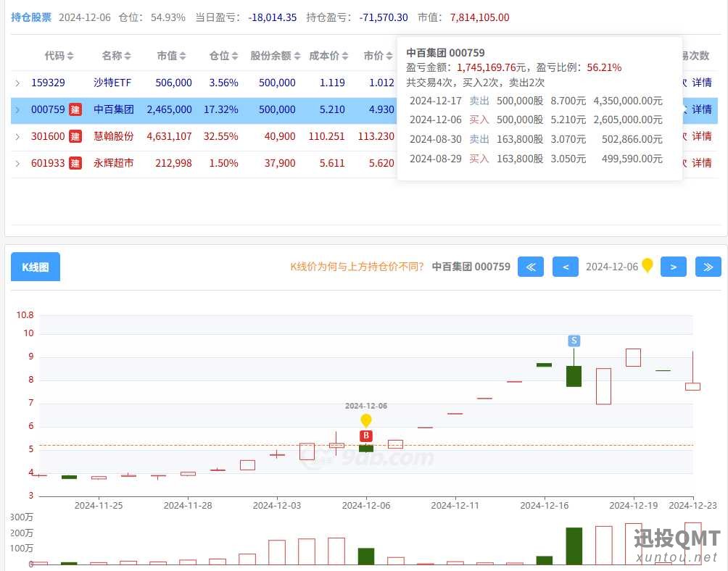Click the 建 badge next to 601933
Screen dimensions: 728x571
75,163
